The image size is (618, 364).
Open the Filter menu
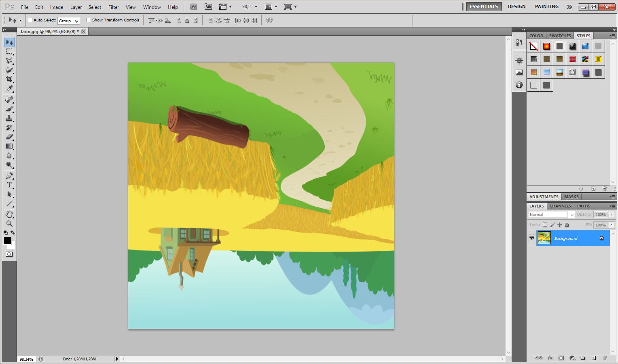[x=114, y=7]
